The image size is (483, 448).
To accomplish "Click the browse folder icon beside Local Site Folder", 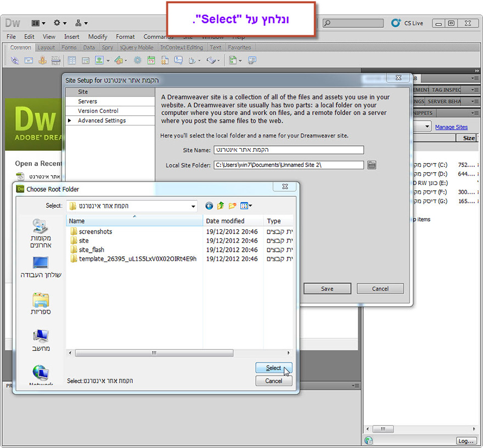I will (x=372, y=165).
